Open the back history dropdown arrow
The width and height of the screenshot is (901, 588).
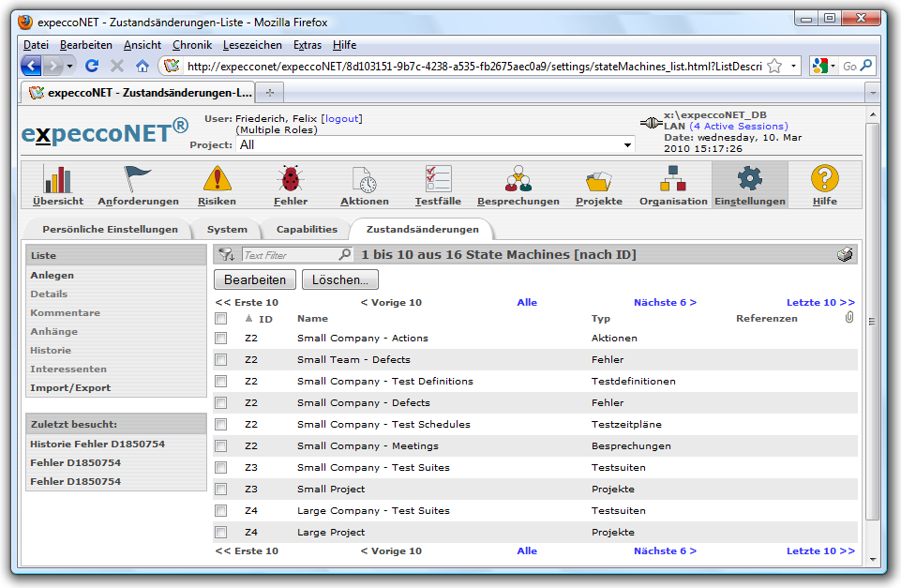tap(69, 67)
